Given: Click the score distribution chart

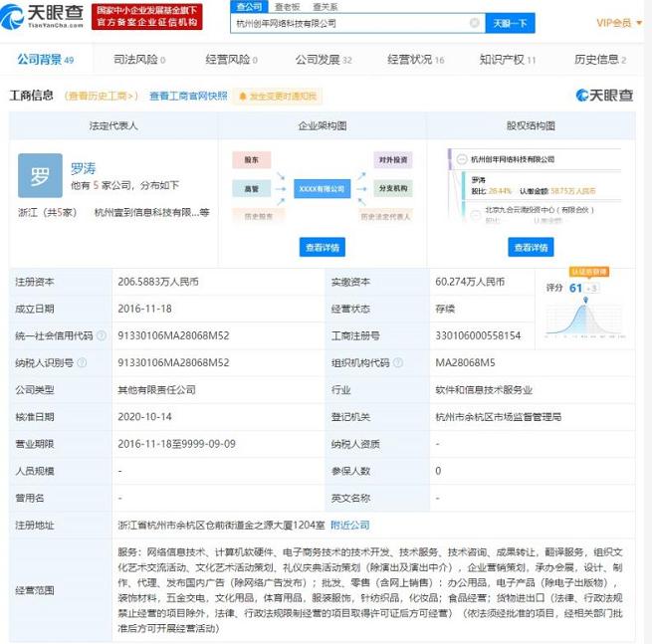Looking at the screenshot, I should click(585, 321).
